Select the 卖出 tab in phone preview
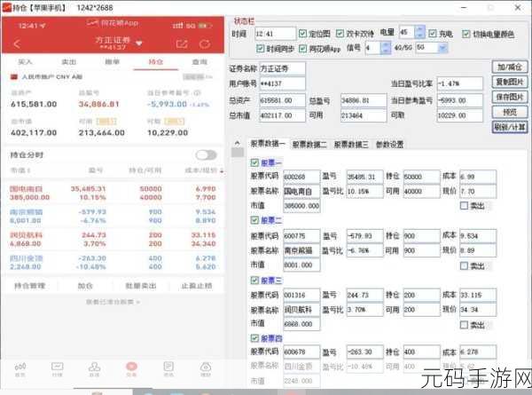This screenshot has height=395, width=532. click(68, 62)
